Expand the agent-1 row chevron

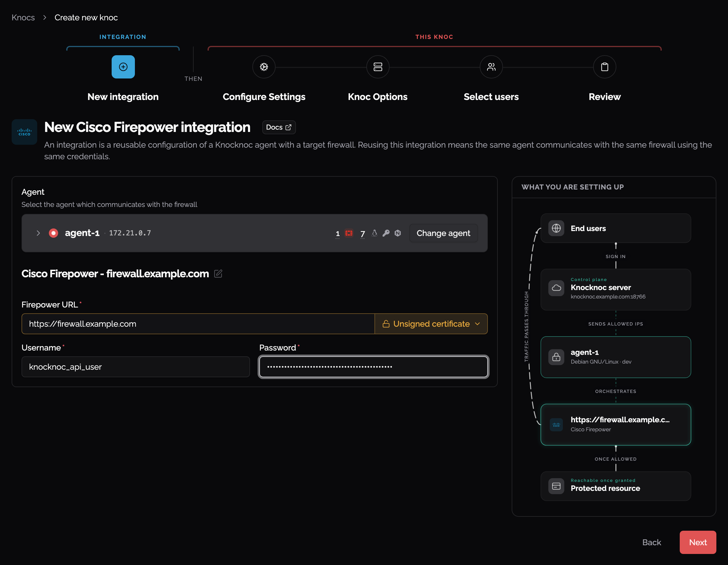pos(38,233)
